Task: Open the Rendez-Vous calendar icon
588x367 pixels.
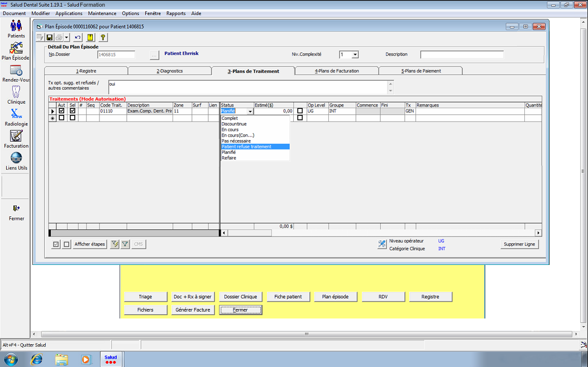Action: pos(16,70)
